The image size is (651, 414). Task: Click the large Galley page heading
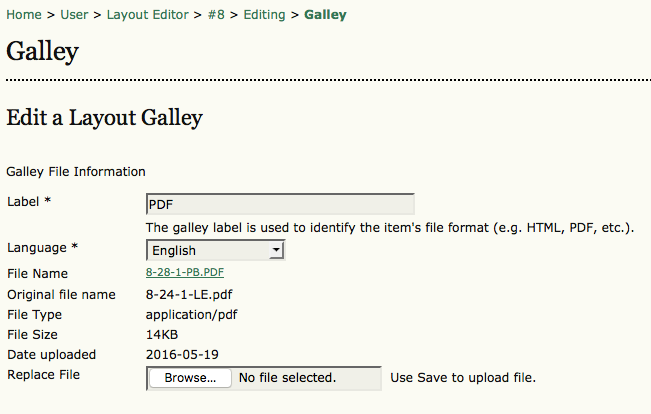pos(42,50)
